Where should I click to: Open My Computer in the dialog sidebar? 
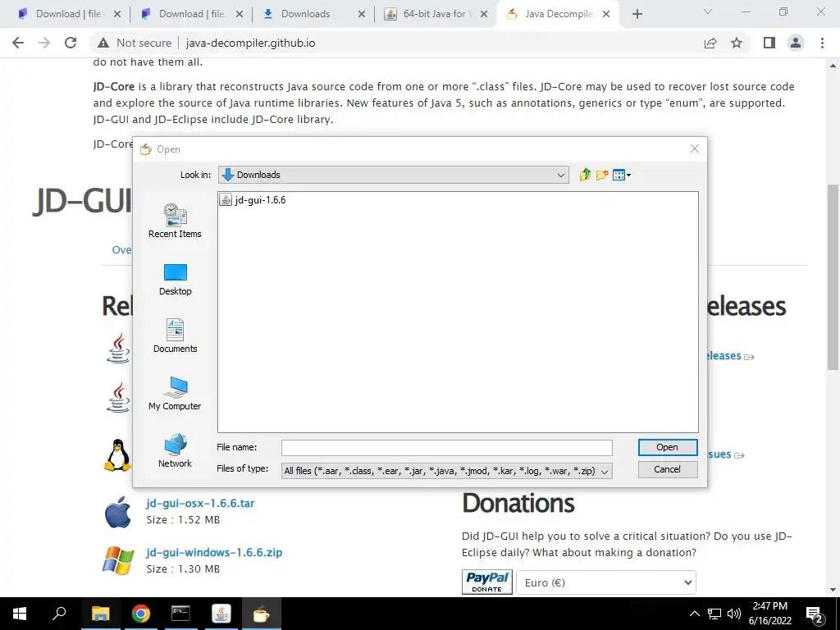pos(176,394)
